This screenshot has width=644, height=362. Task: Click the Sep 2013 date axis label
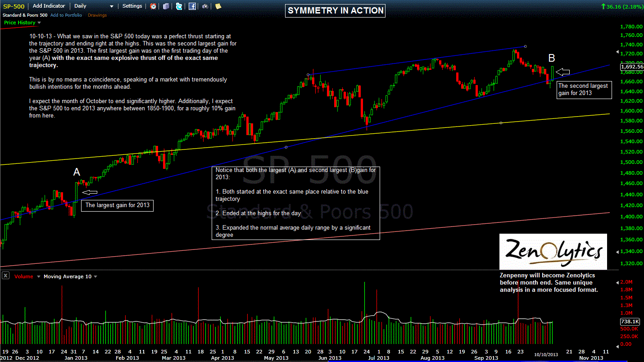coord(486,358)
